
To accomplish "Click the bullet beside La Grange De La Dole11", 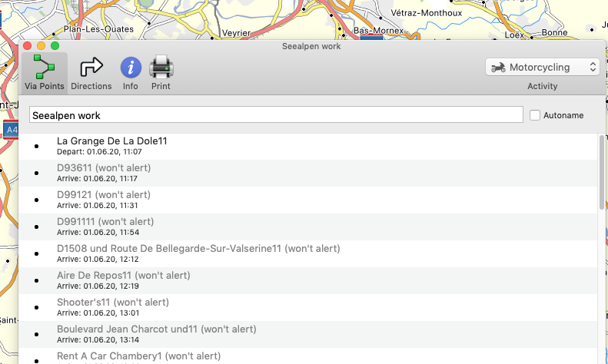I will [36, 147].
